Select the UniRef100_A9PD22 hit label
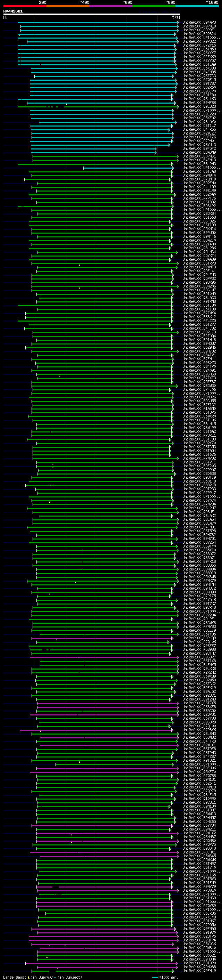Image resolution: width=222 pixels, height=980 pixels. point(199,41)
